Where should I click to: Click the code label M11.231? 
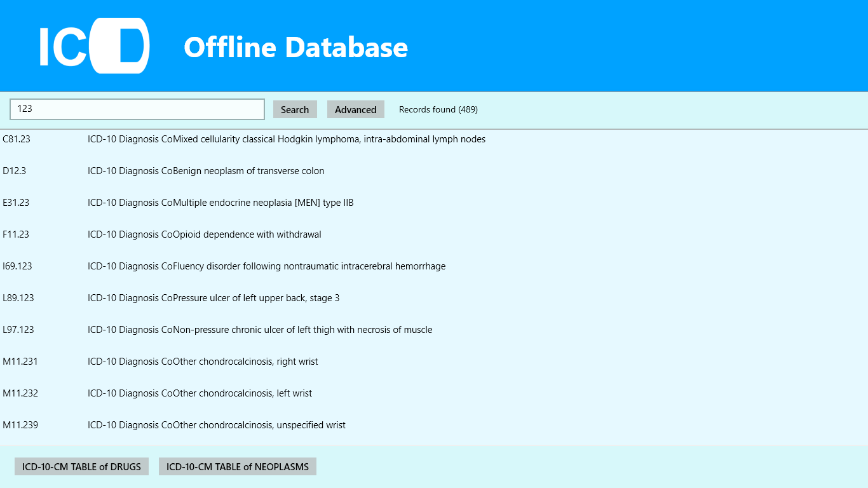pyautogui.click(x=20, y=361)
